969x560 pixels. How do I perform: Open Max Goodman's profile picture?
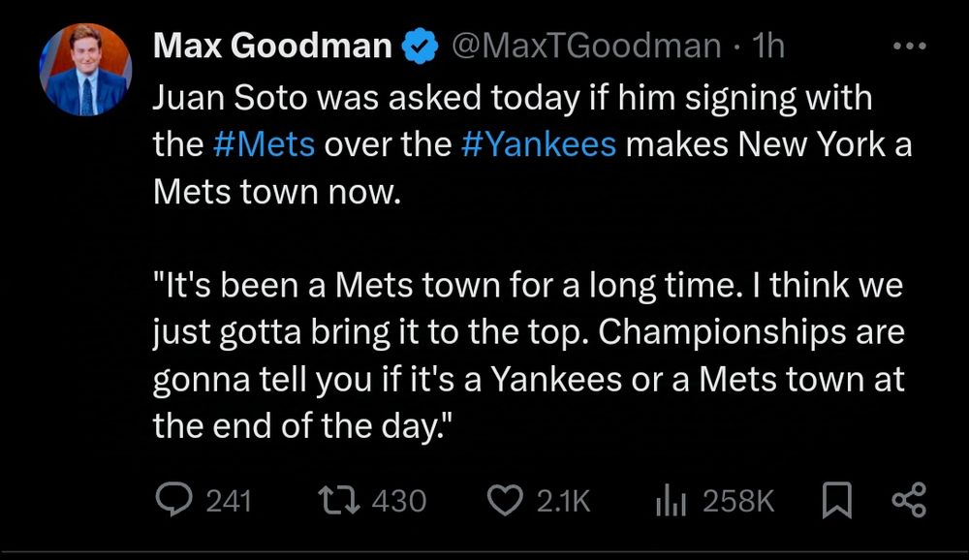(85, 70)
